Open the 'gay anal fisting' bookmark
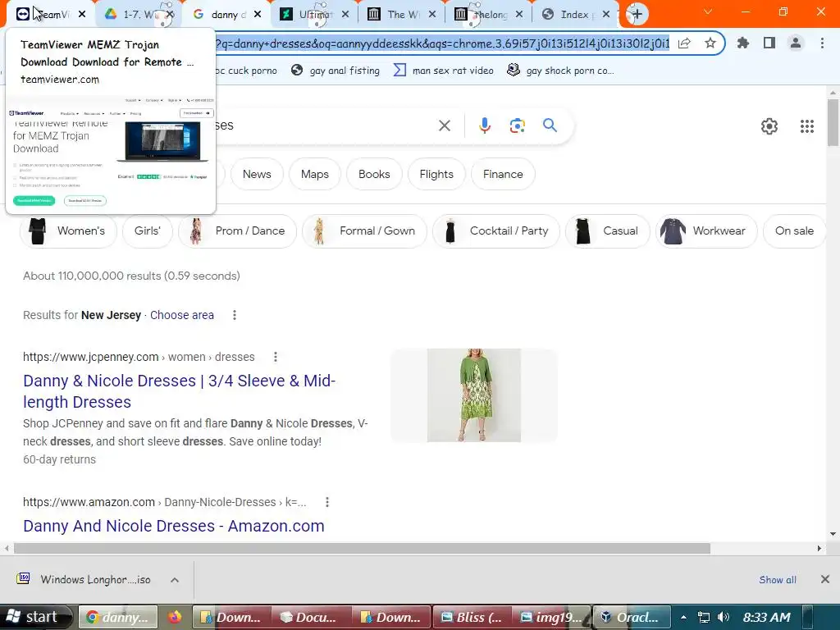The width and height of the screenshot is (840, 630). coord(336,71)
